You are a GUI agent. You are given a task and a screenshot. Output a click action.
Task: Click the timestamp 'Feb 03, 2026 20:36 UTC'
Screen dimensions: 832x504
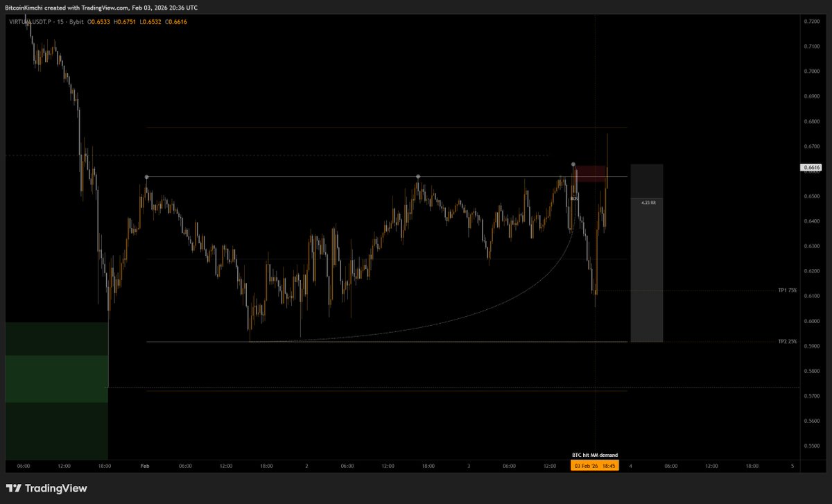[165, 6]
